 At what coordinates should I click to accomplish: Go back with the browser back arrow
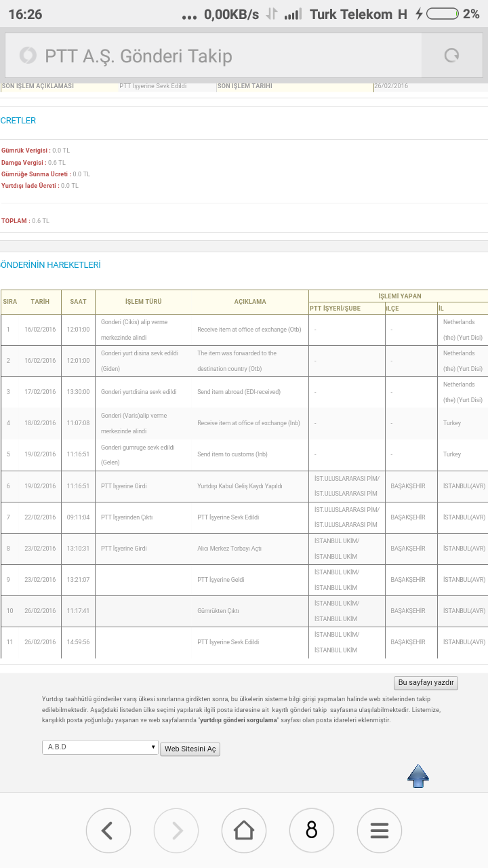pyautogui.click(x=108, y=830)
